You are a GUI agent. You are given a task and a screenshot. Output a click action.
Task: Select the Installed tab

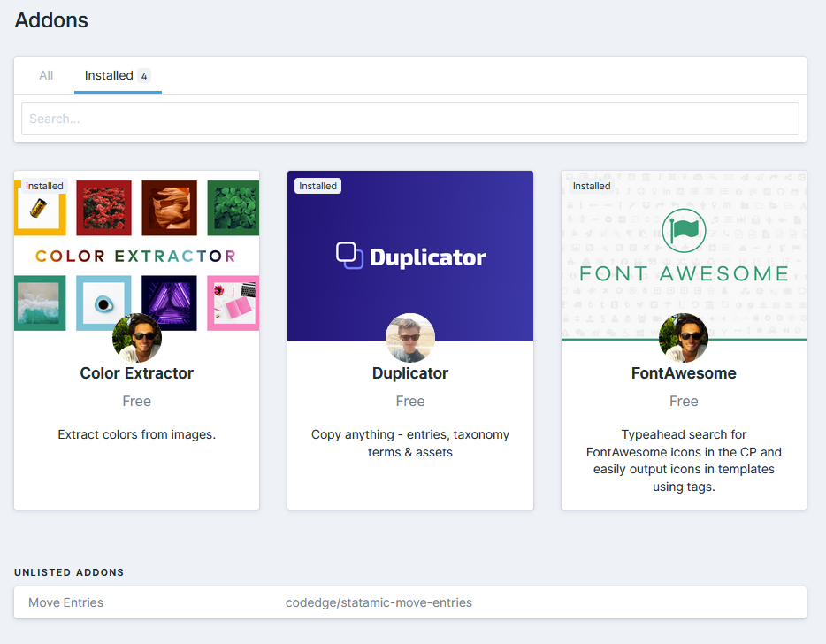[118, 75]
